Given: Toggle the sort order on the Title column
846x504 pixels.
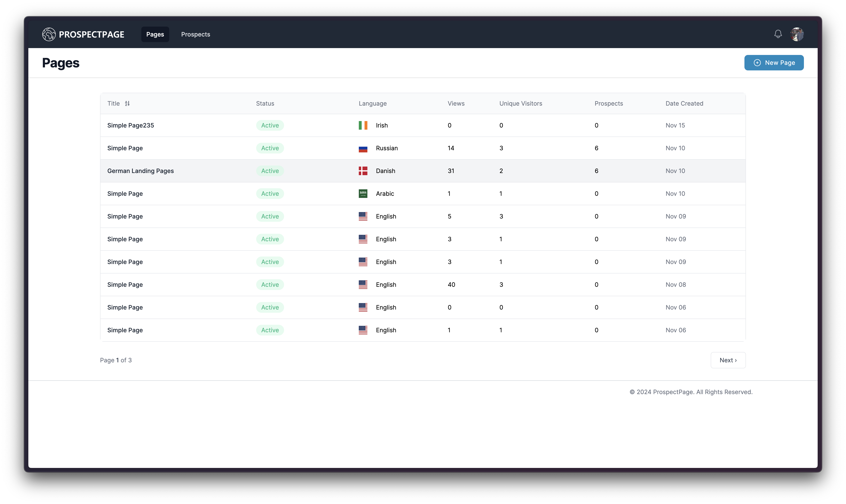Looking at the screenshot, I should click(x=127, y=103).
